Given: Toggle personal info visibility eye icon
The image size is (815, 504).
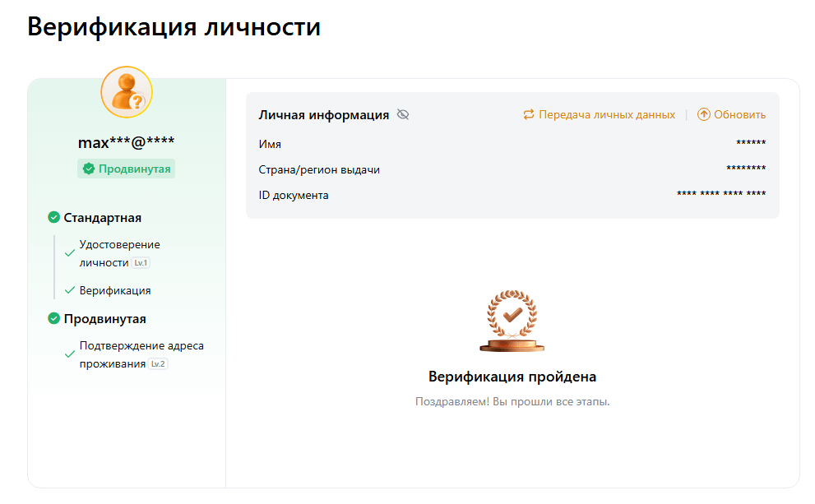Looking at the screenshot, I should (x=403, y=115).
